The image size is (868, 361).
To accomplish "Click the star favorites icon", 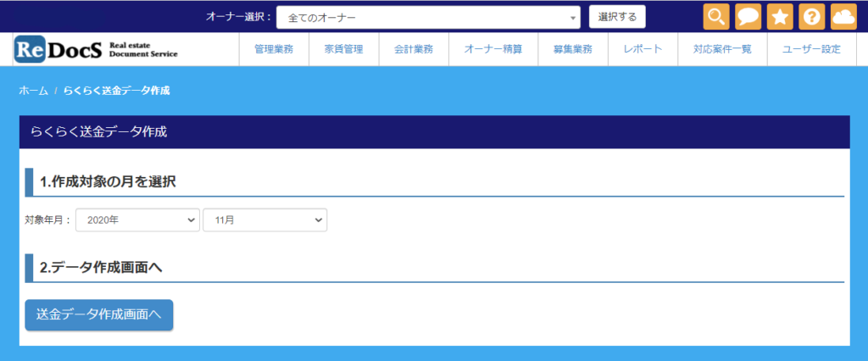I will pos(780,17).
